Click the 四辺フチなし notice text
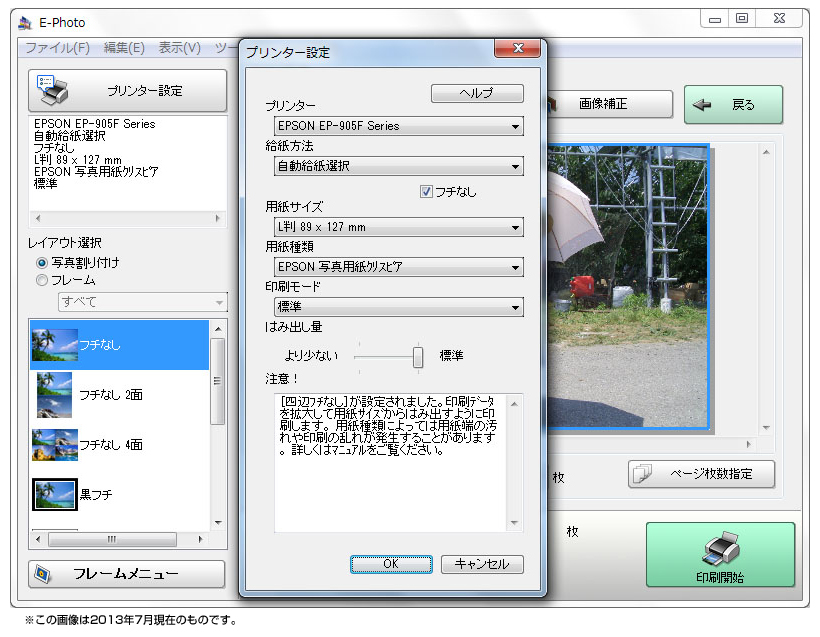820x637 pixels. click(388, 425)
